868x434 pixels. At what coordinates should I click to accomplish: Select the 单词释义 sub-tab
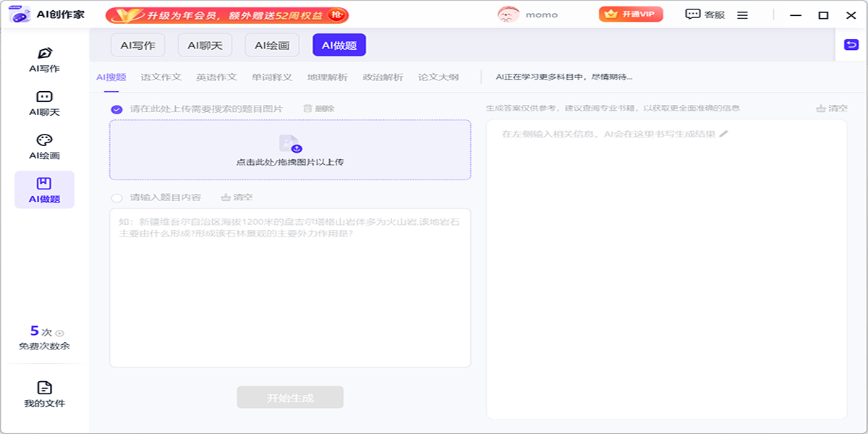tap(272, 77)
